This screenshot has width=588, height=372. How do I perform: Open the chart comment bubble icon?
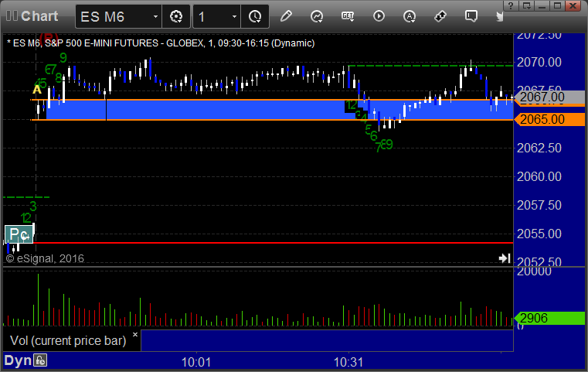[x=471, y=16]
